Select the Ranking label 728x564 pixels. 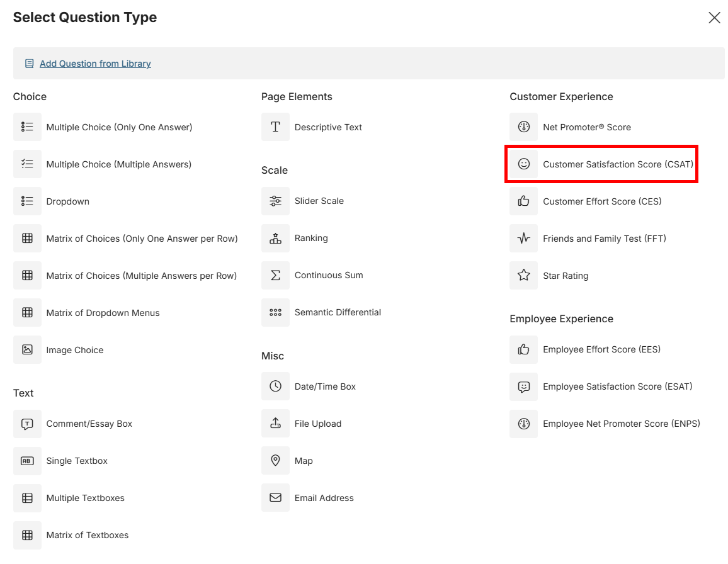[x=311, y=238]
